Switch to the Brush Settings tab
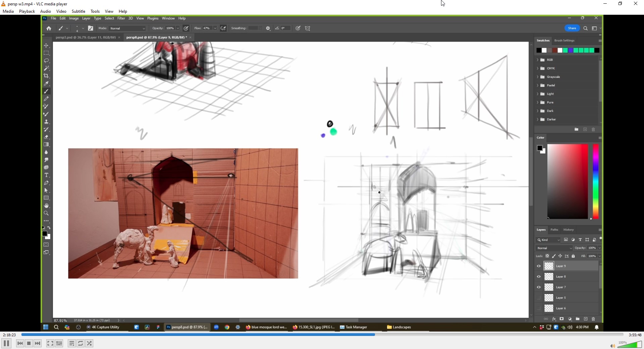This screenshot has height=349, width=644. (564, 41)
